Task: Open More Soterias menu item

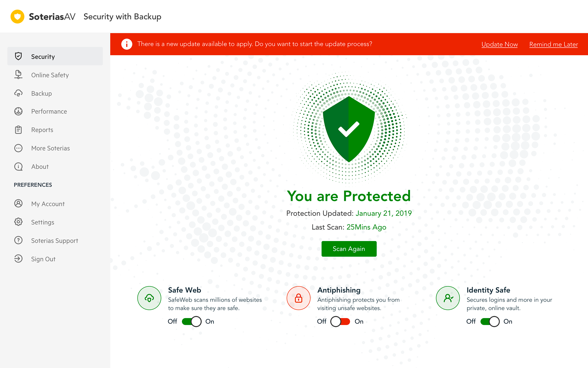Action: 51,148
